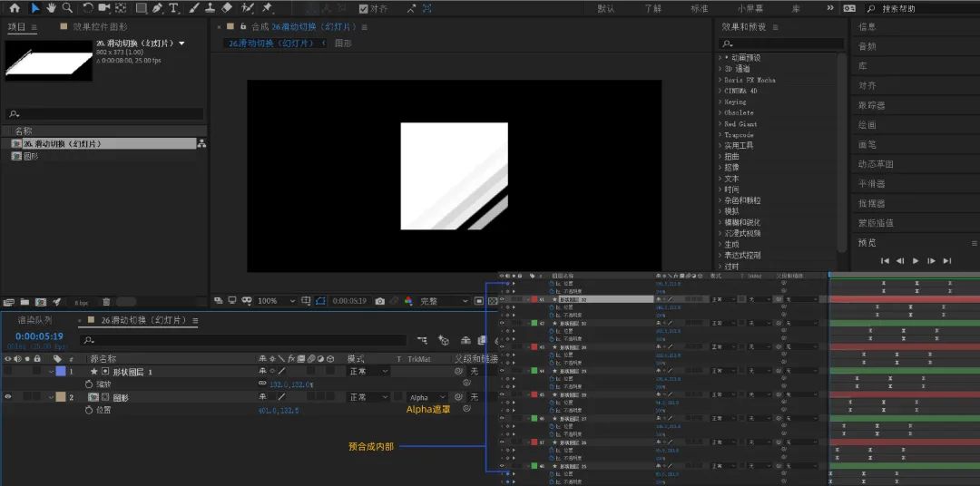This screenshot has height=486, width=980.
Task: Click the show channel RGB icon
Action: [408, 301]
